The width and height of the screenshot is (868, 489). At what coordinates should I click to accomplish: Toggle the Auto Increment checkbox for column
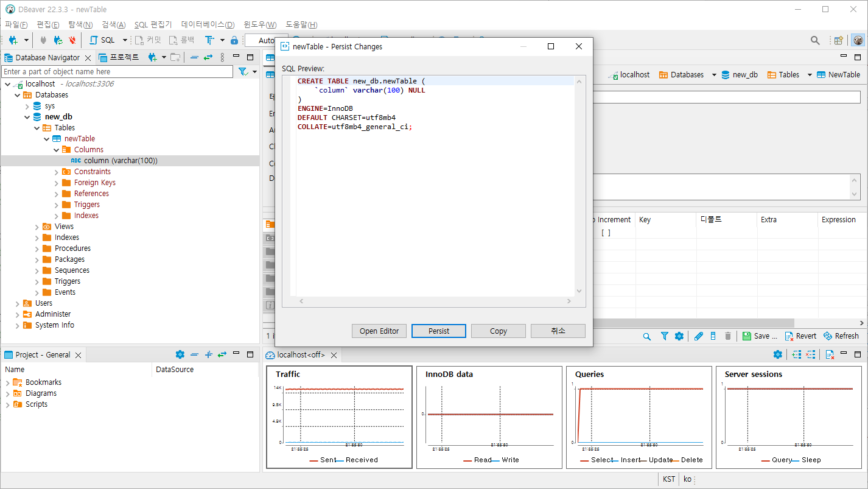[605, 233]
